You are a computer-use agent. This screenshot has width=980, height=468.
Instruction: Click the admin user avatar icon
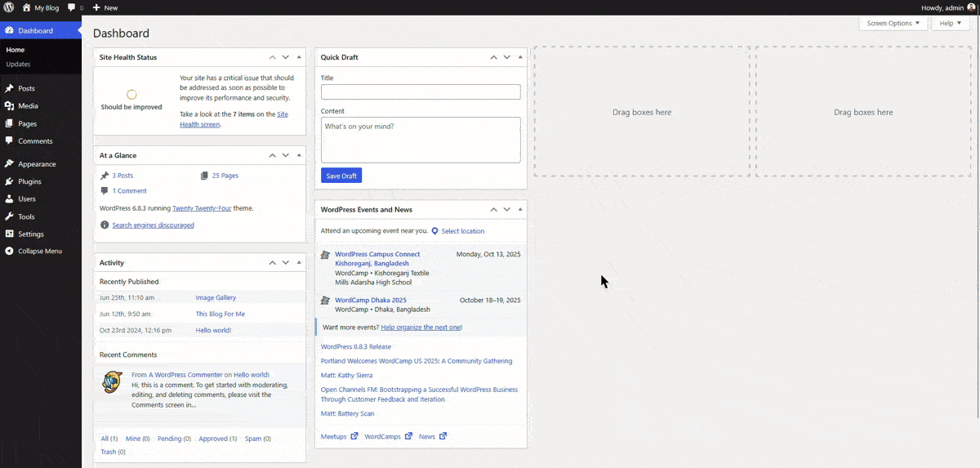pyautogui.click(x=971, y=7)
